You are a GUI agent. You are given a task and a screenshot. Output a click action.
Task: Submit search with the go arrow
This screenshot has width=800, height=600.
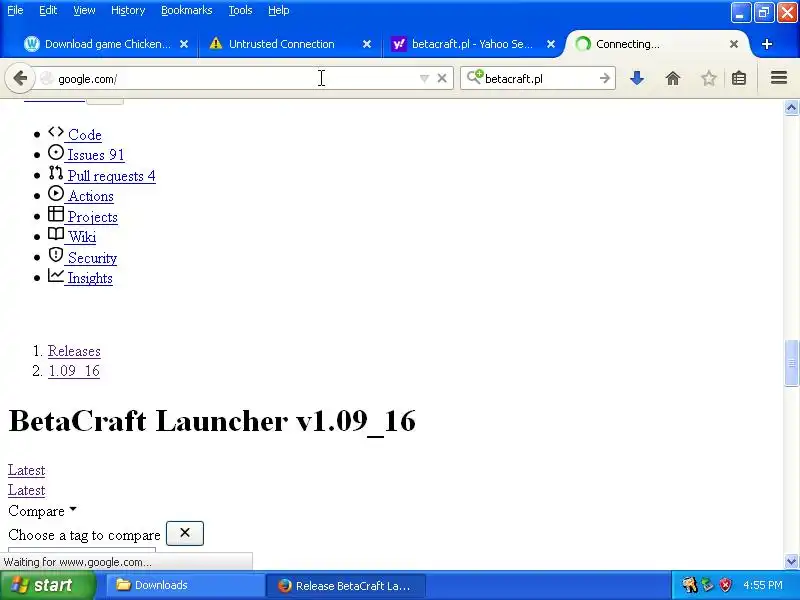[x=605, y=78]
